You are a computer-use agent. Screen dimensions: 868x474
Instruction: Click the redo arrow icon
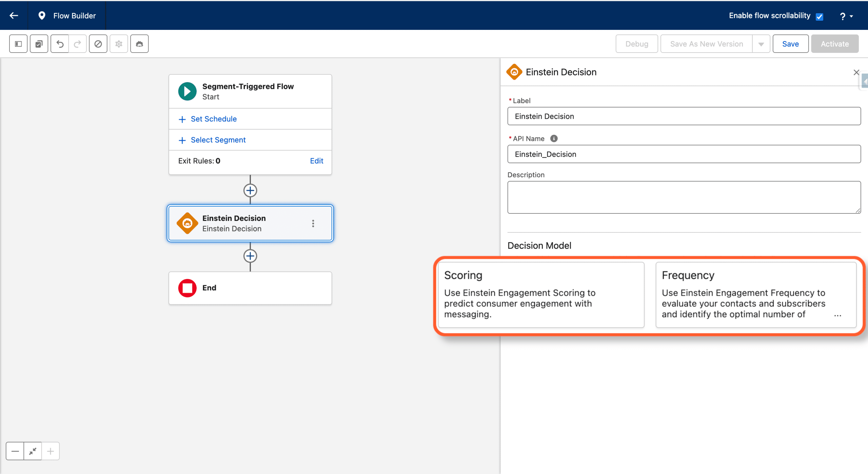78,44
